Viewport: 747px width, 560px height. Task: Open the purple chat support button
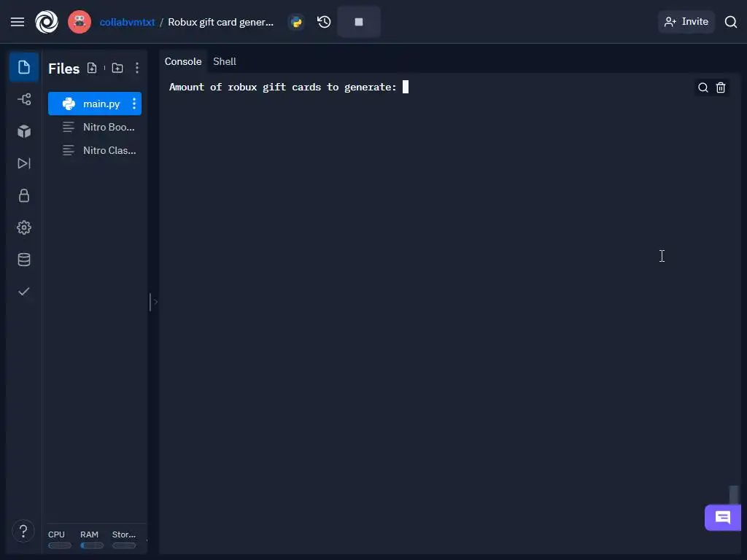[723, 518]
